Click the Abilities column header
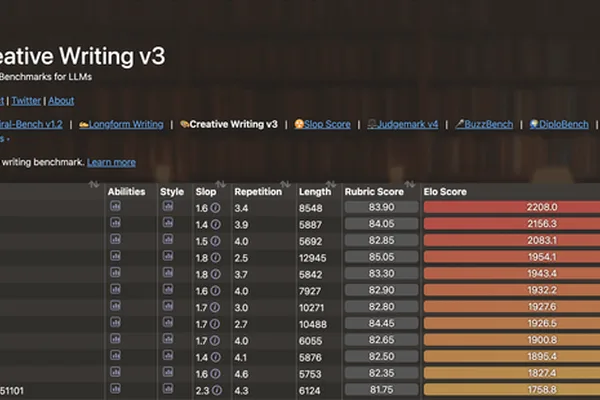Screen dimensions: 600x400 [x=126, y=192]
